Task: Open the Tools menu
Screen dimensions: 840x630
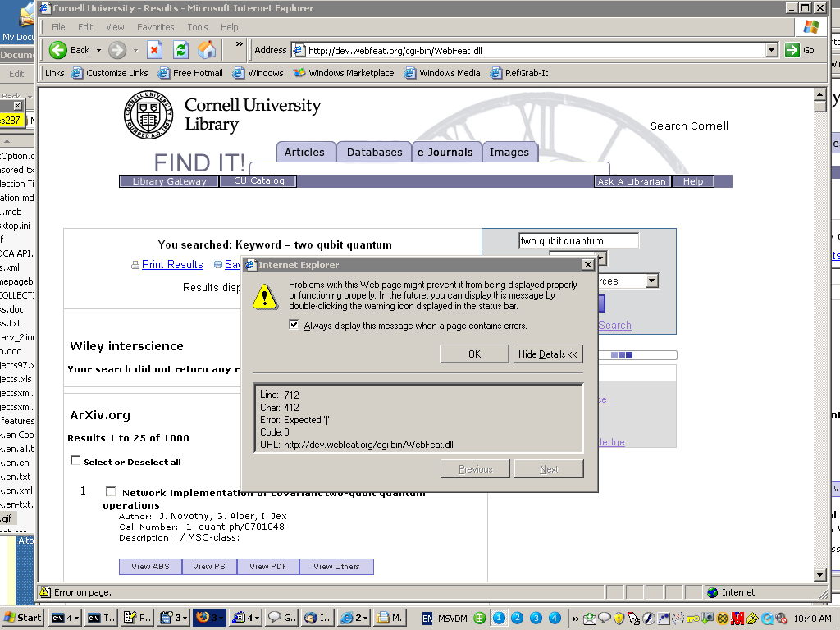Action: (197, 27)
